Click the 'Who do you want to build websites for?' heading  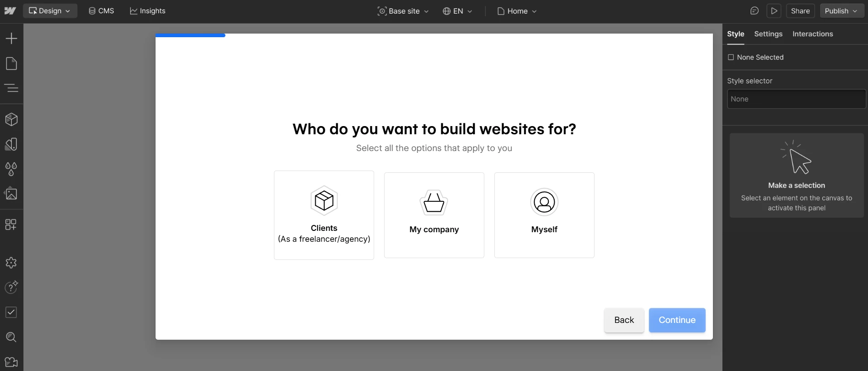434,129
